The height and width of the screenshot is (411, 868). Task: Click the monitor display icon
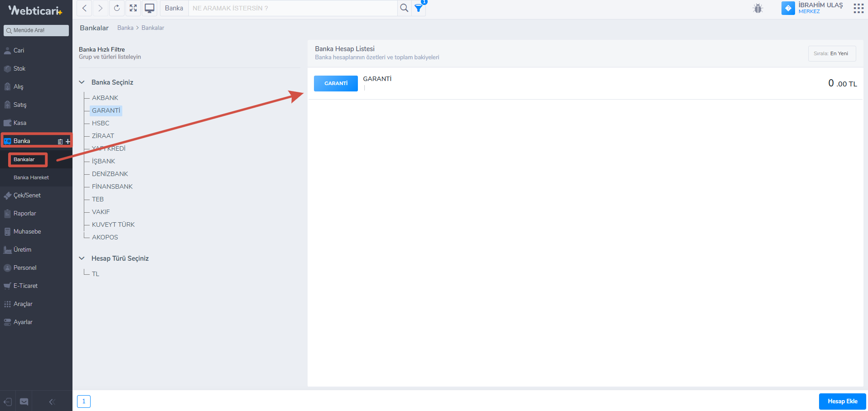point(149,8)
